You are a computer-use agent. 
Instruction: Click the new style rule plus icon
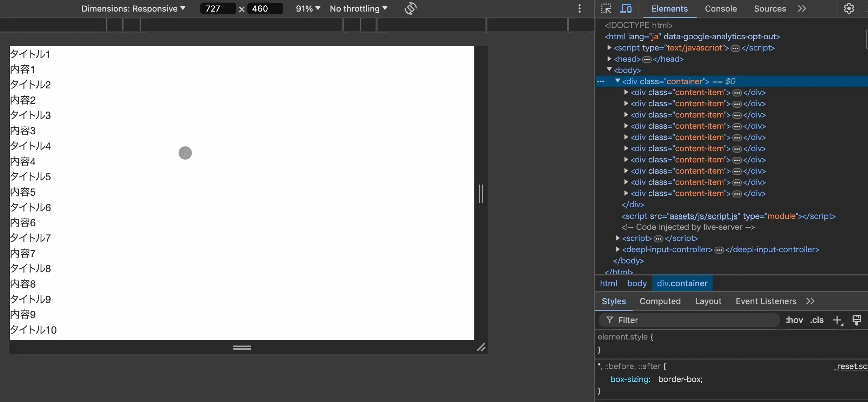coord(838,320)
